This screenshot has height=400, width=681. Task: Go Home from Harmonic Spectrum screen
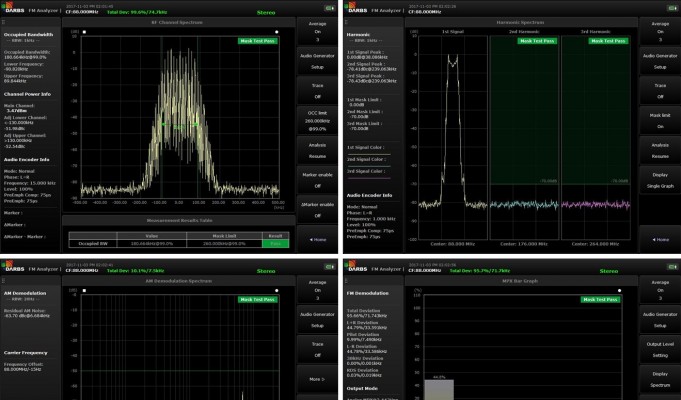tap(660, 239)
